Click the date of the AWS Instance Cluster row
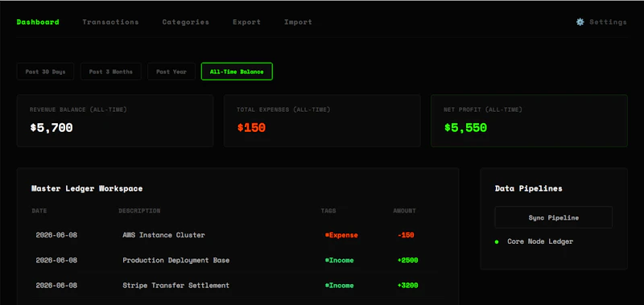 [56, 235]
